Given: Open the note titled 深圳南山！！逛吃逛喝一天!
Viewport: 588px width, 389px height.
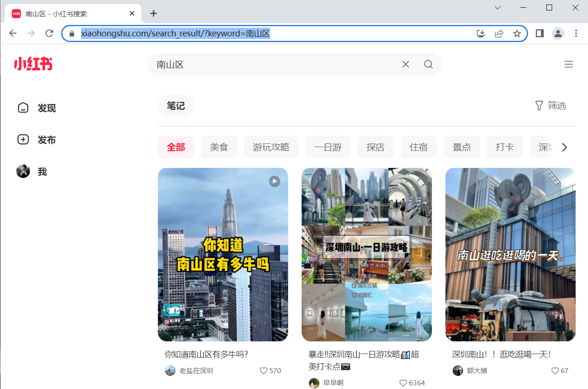Looking at the screenshot, I should pyautogui.click(x=501, y=355).
